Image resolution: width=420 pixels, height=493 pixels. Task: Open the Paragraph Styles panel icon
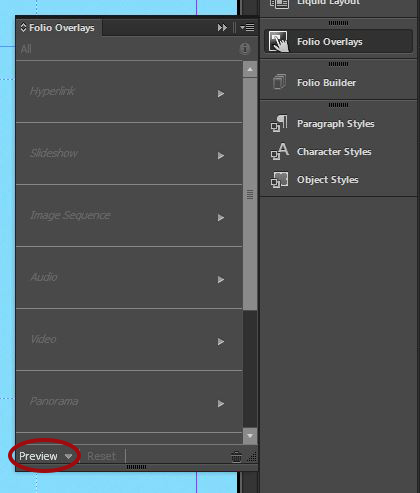pyautogui.click(x=279, y=123)
